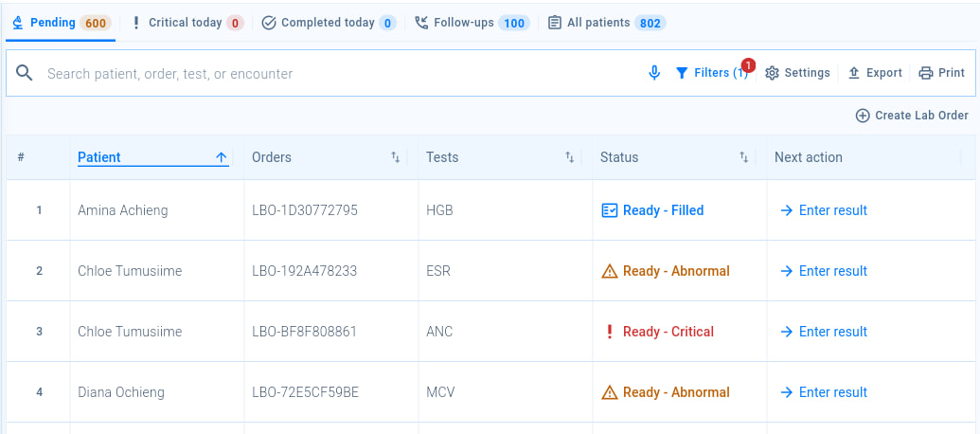Select patient Diana Ochieng
This screenshot has height=434, width=980.
tap(121, 392)
